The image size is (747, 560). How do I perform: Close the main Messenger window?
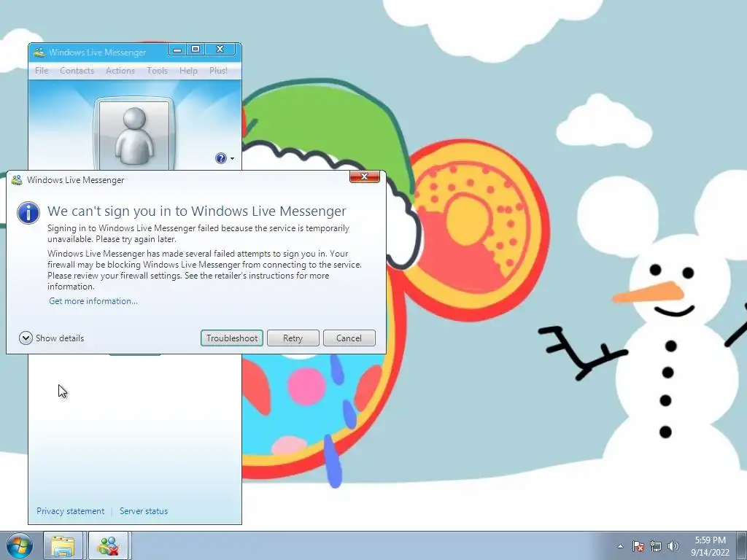point(220,49)
